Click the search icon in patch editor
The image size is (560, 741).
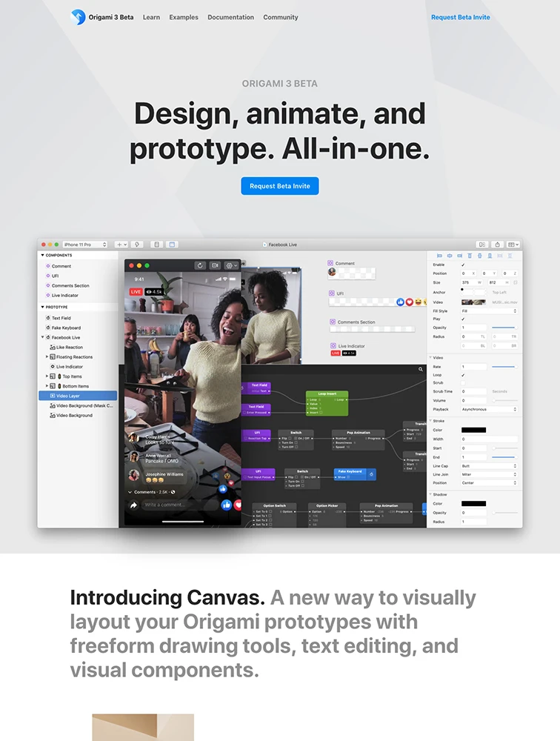[x=421, y=370]
